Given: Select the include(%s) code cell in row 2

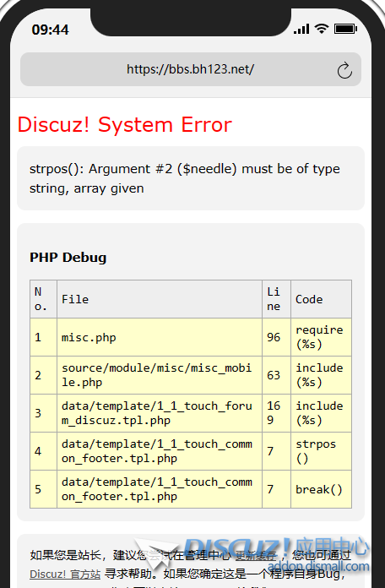Looking at the screenshot, I should (x=322, y=375).
